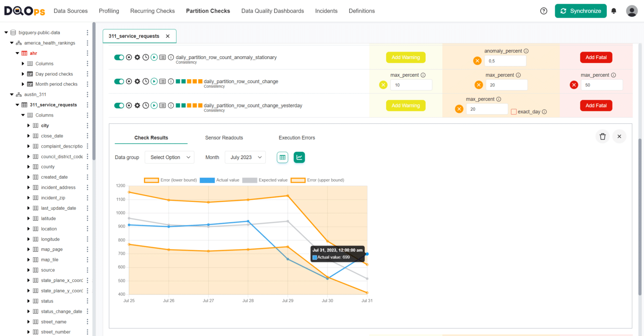Open the Data Quality Dashboards menu
The width and height of the screenshot is (644, 336).
point(273,11)
